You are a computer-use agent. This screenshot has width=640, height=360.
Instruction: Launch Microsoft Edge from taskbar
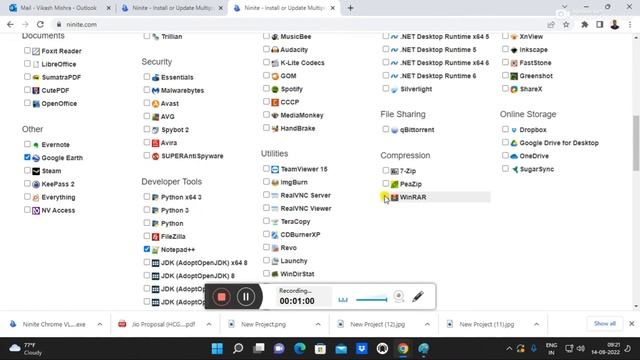[300, 349]
